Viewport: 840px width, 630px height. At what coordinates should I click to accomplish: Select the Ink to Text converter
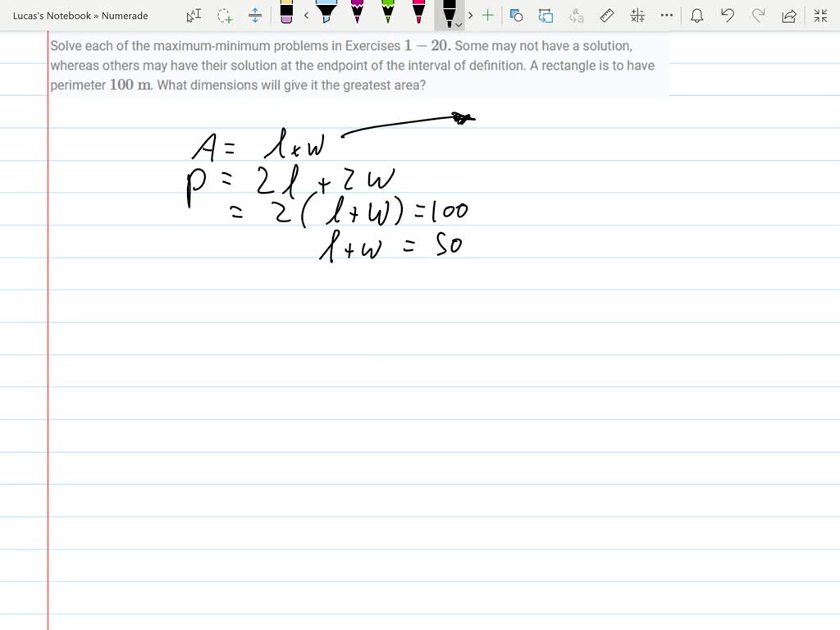576,15
